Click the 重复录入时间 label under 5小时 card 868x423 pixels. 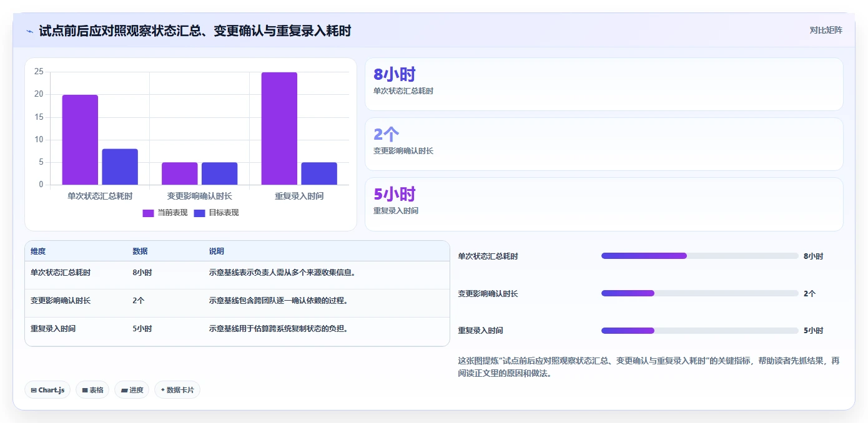[x=396, y=211]
